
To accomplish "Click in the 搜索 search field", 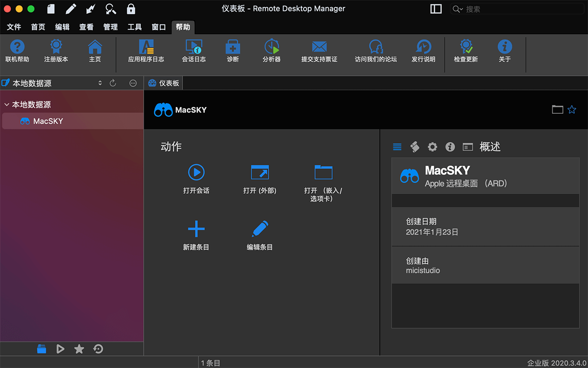I will pos(517,9).
